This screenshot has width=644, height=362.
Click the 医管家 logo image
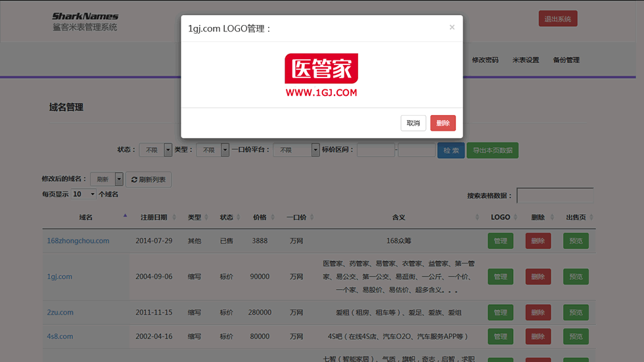click(x=321, y=75)
